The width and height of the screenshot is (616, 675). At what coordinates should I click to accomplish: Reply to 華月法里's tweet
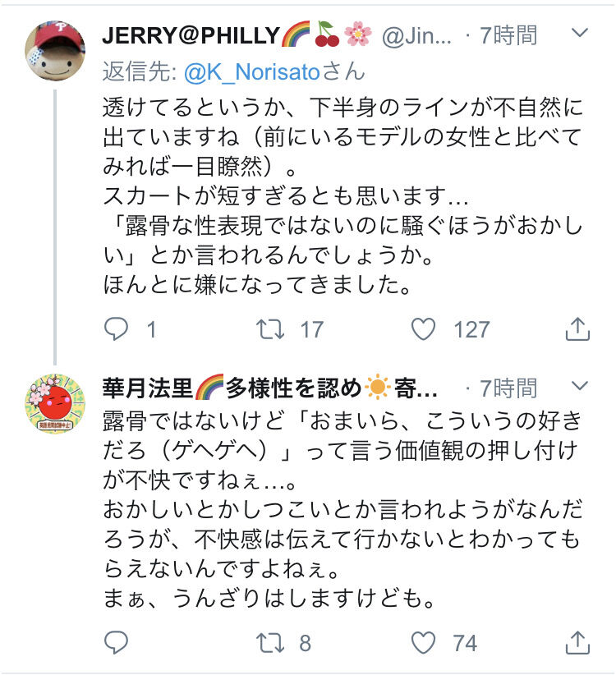click(x=117, y=643)
